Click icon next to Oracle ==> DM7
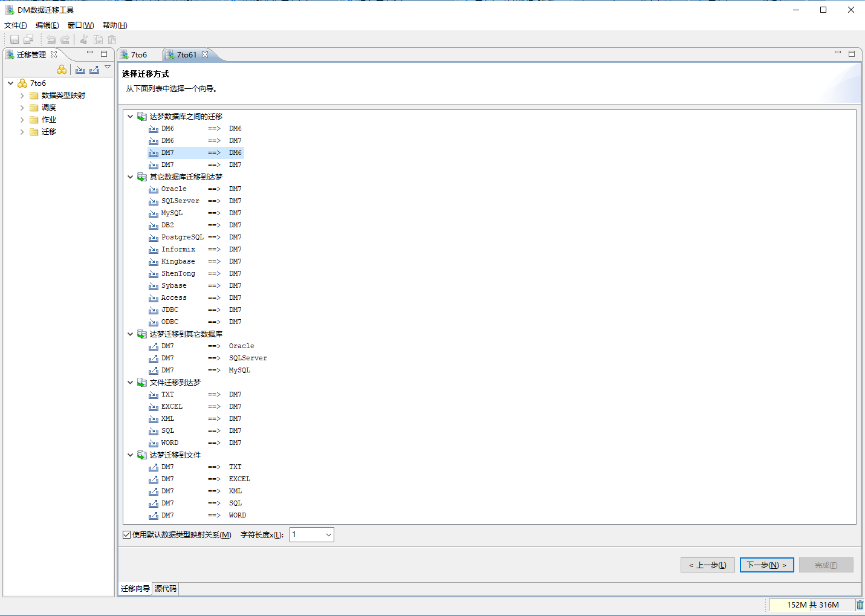Screen dimensions: 865x616 click(154, 189)
